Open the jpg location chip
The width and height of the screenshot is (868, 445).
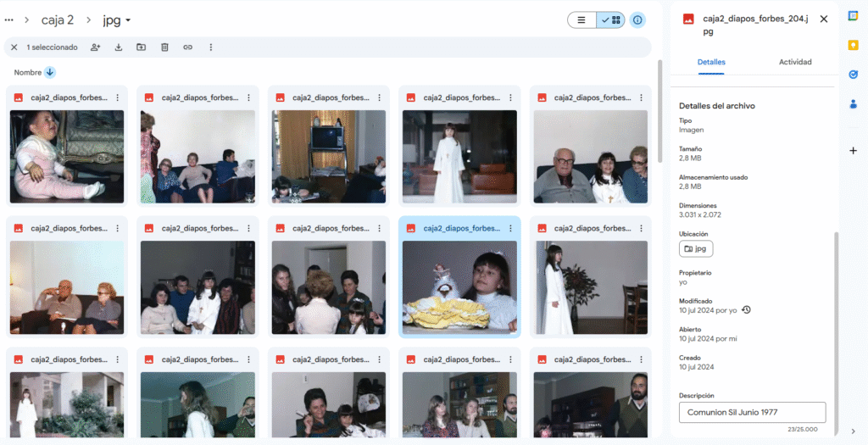[696, 249]
